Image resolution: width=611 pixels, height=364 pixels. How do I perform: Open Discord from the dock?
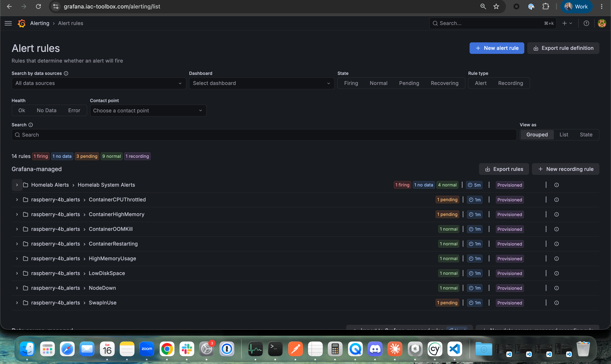click(x=375, y=348)
